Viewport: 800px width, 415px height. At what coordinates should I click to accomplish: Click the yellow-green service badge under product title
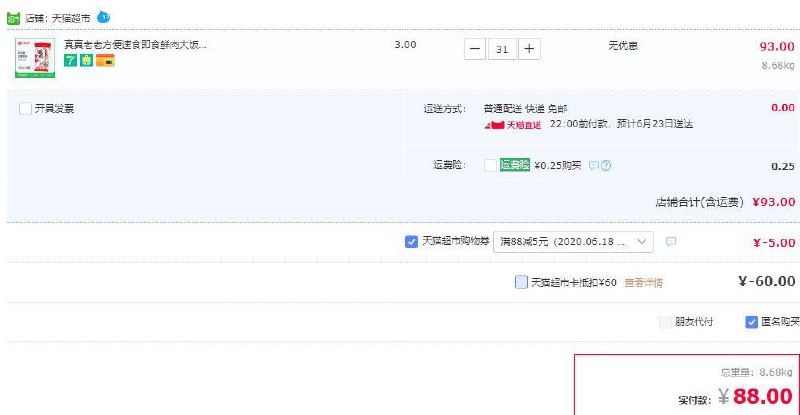click(x=86, y=60)
